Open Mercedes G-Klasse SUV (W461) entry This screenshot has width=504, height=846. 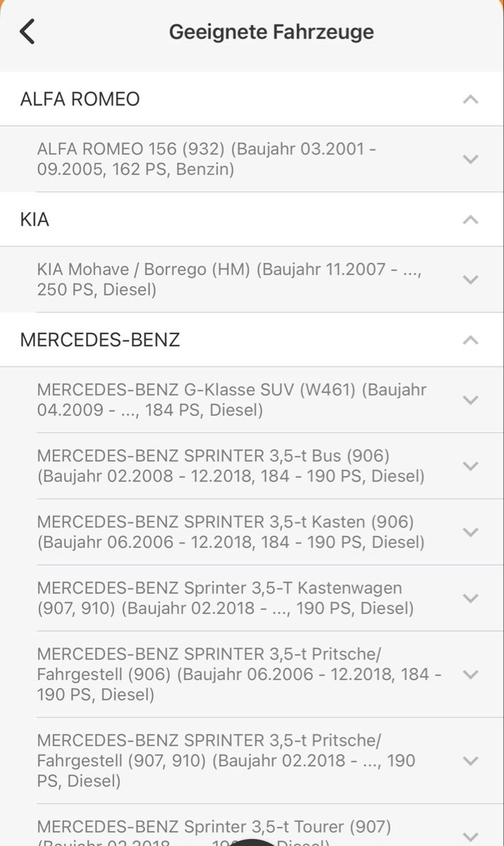[233, 400]
